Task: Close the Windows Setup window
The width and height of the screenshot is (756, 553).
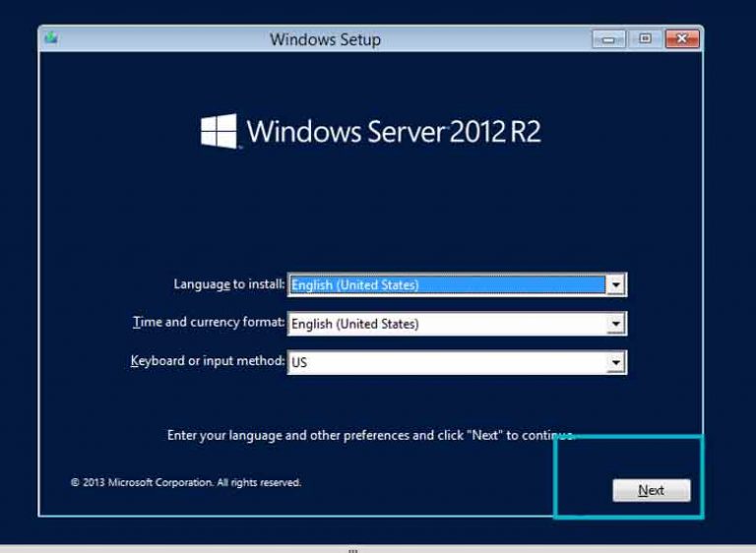Action: [682, 39]
